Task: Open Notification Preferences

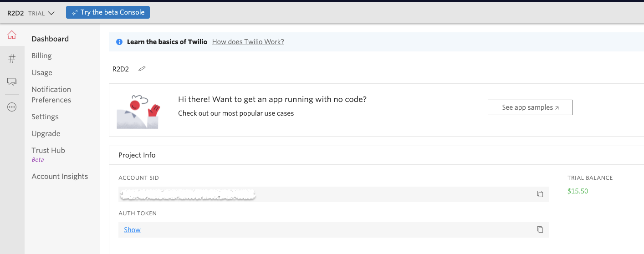Action: pos(51,95)
